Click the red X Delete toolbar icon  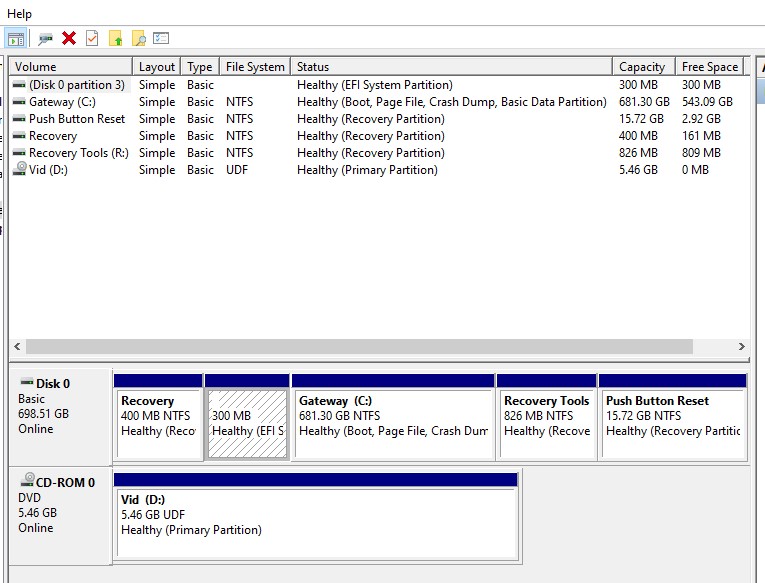[69, 38]
